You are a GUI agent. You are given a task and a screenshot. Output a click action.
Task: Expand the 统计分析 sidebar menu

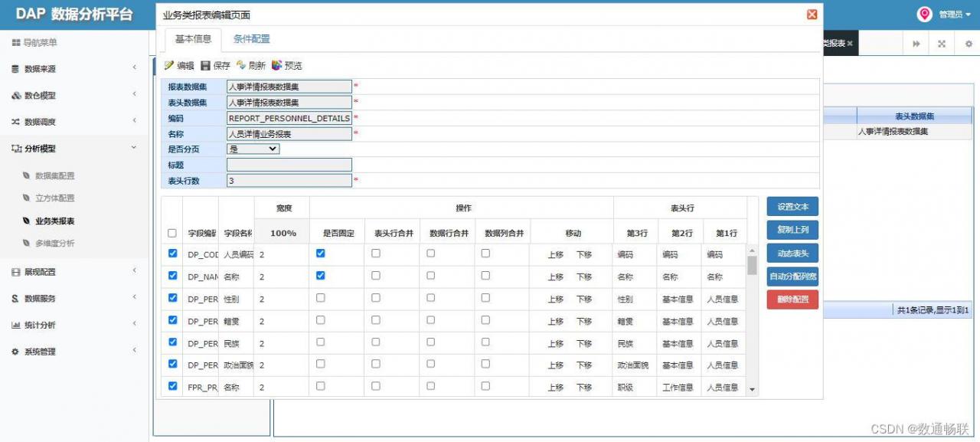click(x=134, y=324)
